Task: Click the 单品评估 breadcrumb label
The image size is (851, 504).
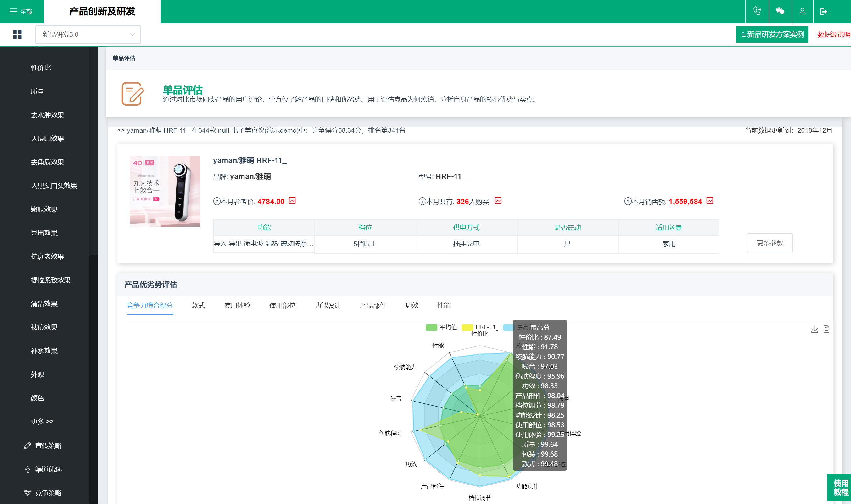Action: [x=124, y=58]
